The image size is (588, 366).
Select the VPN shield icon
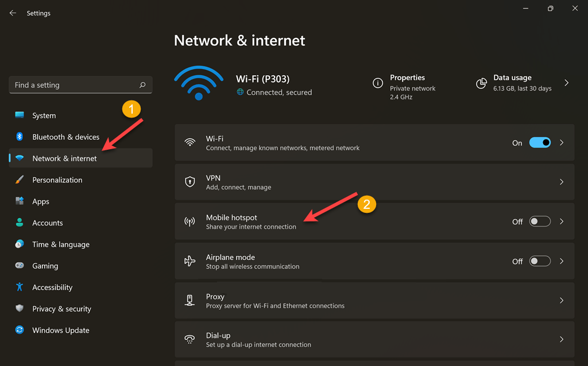coord(189,181)
